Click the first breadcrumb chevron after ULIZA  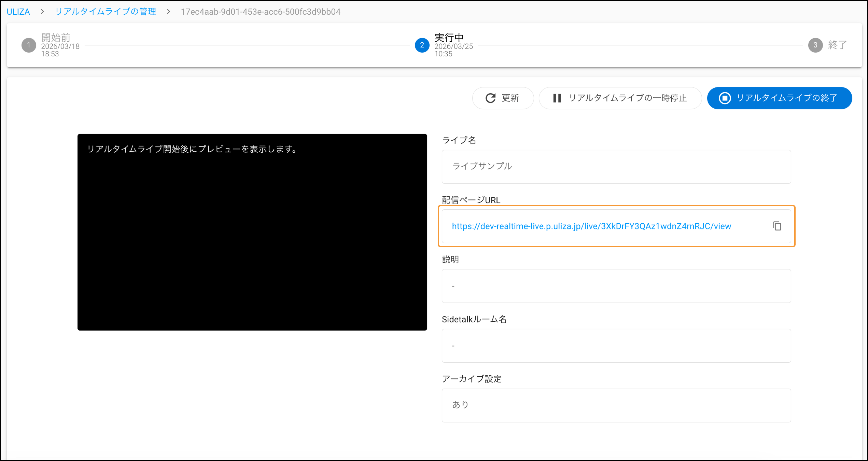click(42, 12)
